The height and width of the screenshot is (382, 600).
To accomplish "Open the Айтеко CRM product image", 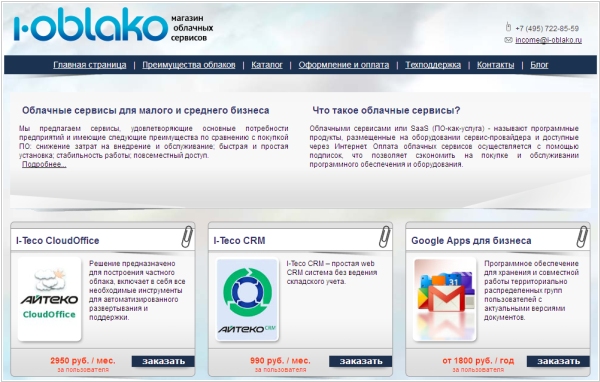I will tap(247, 299).
